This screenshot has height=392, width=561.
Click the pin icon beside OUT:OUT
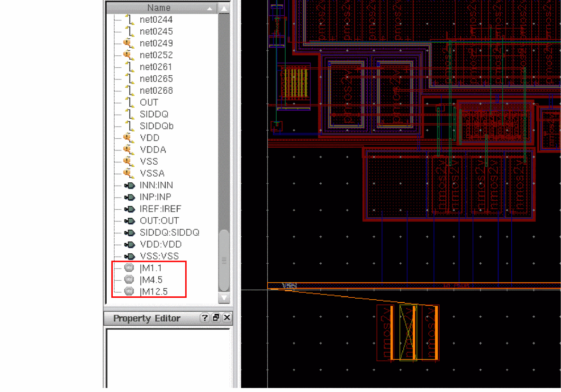(129, 221)
